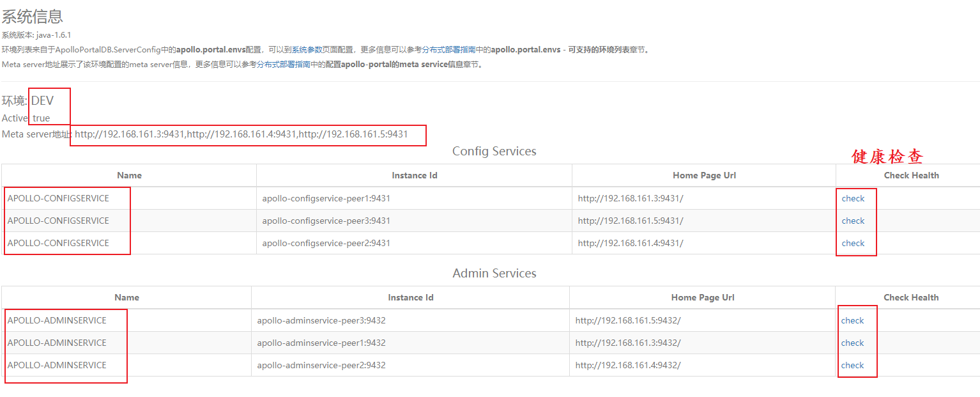Select the http://192.168.161.3:9431/ home page URL cell
The height and width of the screenshot is (397, 980).
click(x=630, y=198)
